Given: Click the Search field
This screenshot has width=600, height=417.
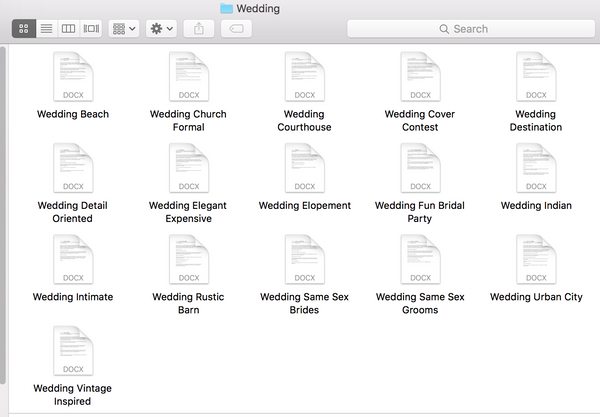Looking at the screenshot, I should pos(471,29).
